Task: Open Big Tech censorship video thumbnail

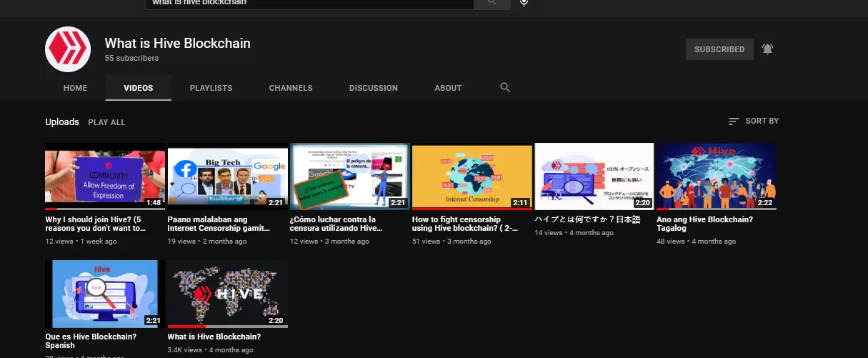Action: [227, 176]
